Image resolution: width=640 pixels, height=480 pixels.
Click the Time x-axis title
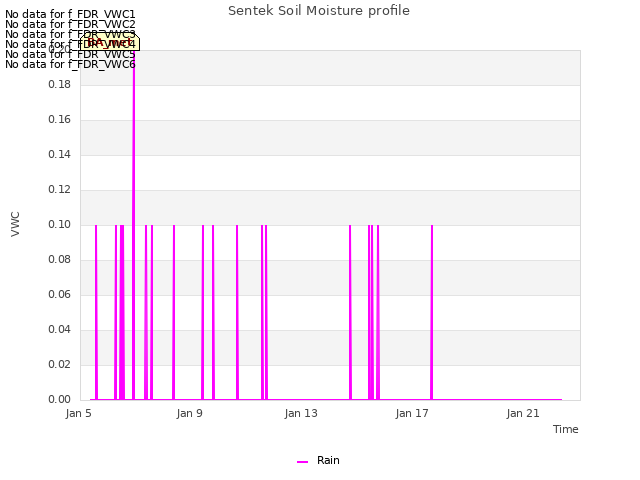click(566, 429)
